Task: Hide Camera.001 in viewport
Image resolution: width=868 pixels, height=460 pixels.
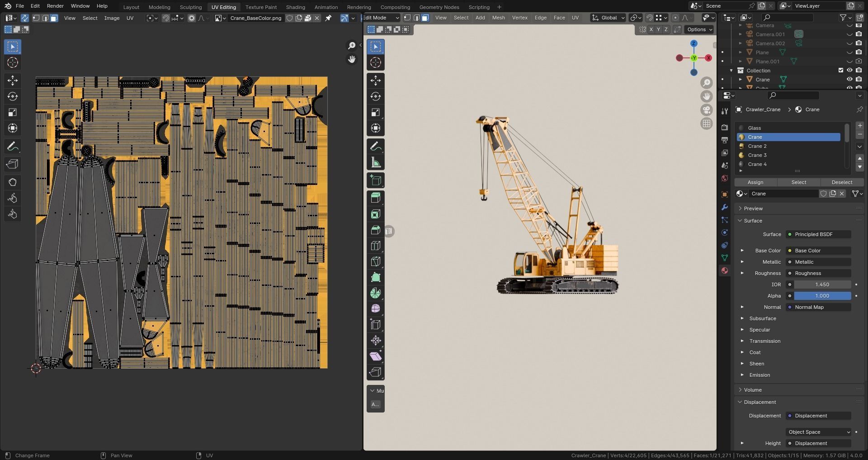Action: point(849,34)
